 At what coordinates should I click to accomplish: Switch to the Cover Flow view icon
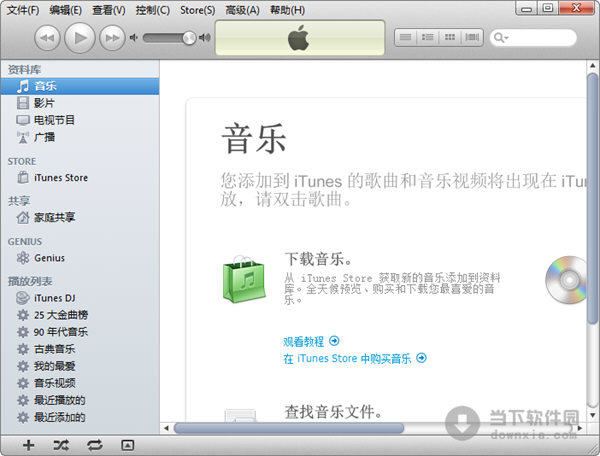(472, 38)
